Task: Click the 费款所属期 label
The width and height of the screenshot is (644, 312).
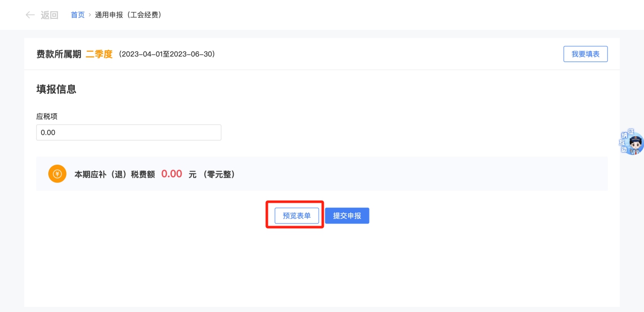Action: (x=58, y=54)
